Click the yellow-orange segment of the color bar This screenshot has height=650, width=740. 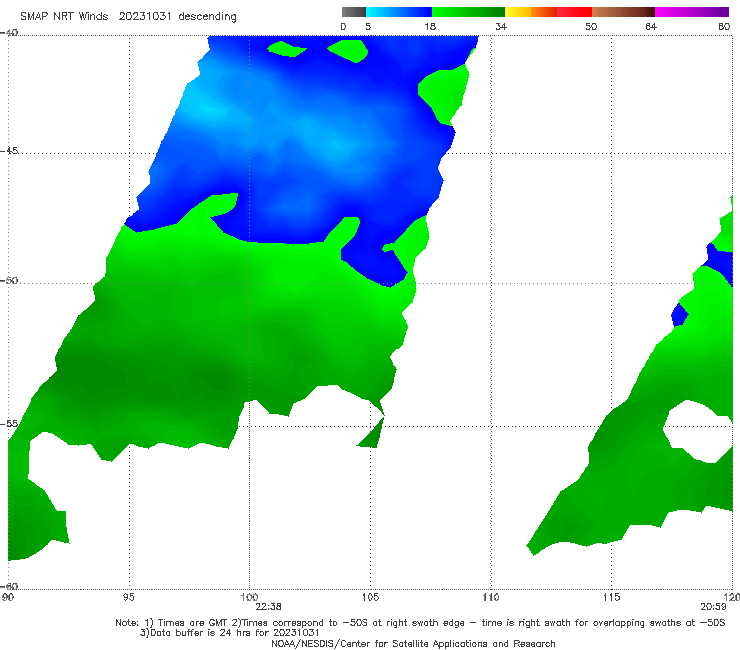(531, 12)
